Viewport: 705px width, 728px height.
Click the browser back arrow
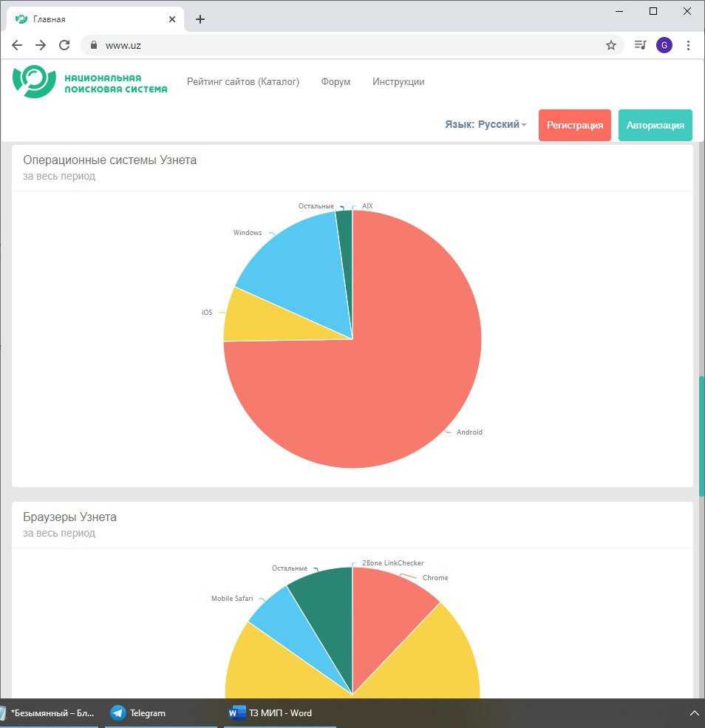pos(17,45)
